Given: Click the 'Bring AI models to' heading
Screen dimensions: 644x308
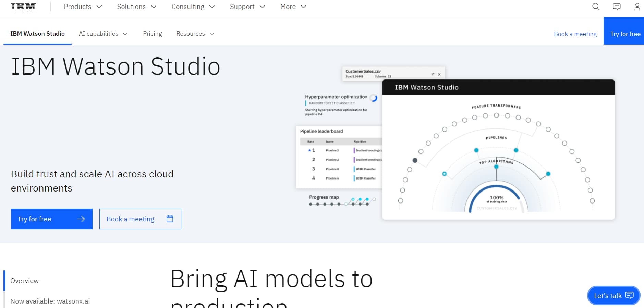Looking at the screenshot, I should point(271,279).
